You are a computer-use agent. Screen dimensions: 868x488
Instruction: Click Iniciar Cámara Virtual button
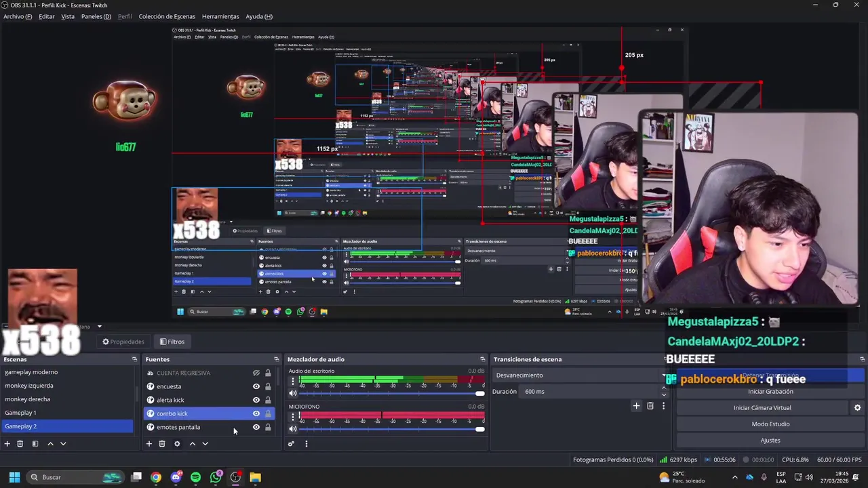click(x=762, y=408)
